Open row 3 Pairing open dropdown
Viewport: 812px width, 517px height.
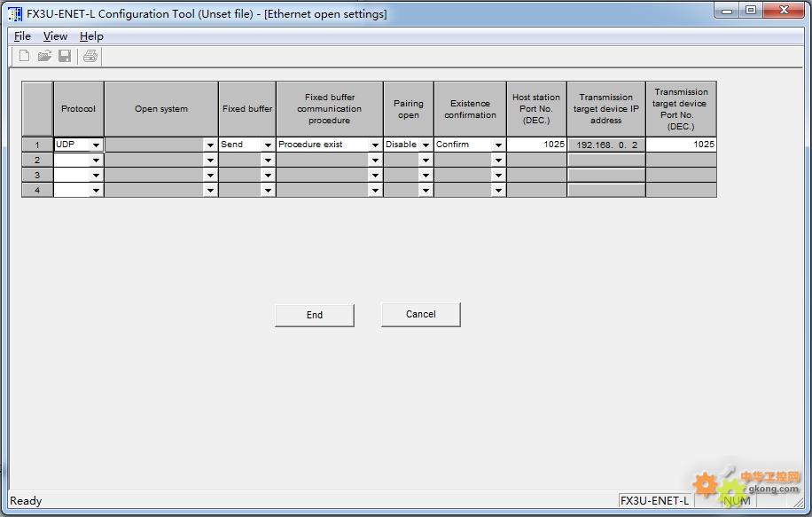[x=426, y=176]
